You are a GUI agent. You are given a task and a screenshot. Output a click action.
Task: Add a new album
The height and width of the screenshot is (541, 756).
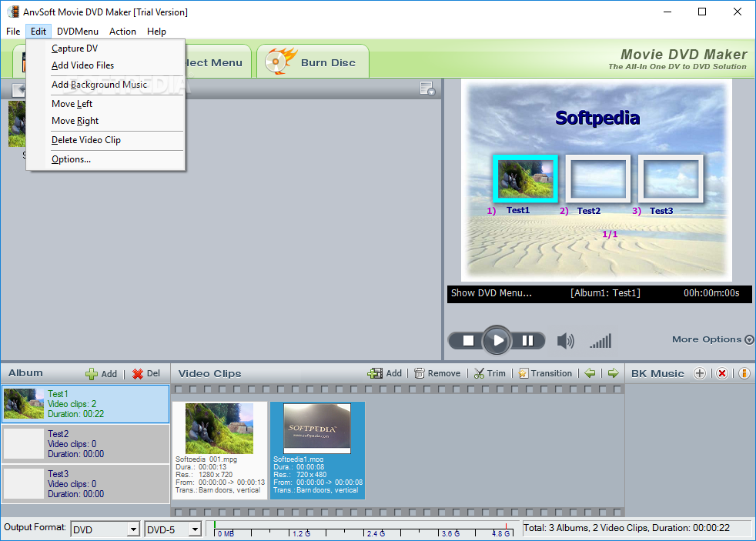pos(102,374)
